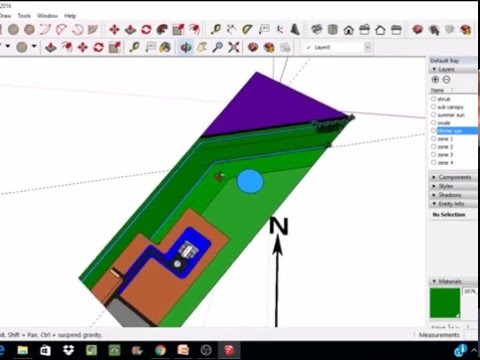
Task: Set zone 3 as the active layer
Action: tap(433, 155)
